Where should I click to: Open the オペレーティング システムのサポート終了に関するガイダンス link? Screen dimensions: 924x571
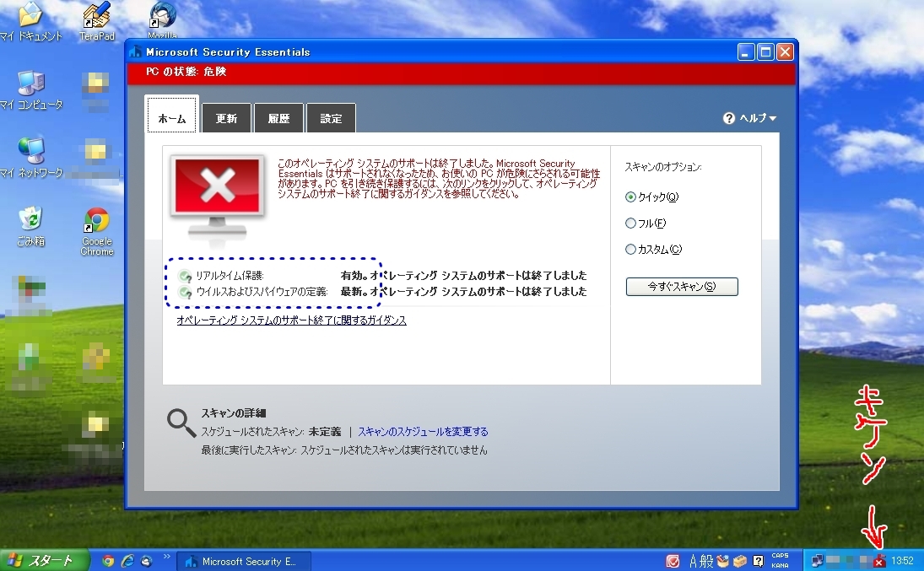point(292,321)
